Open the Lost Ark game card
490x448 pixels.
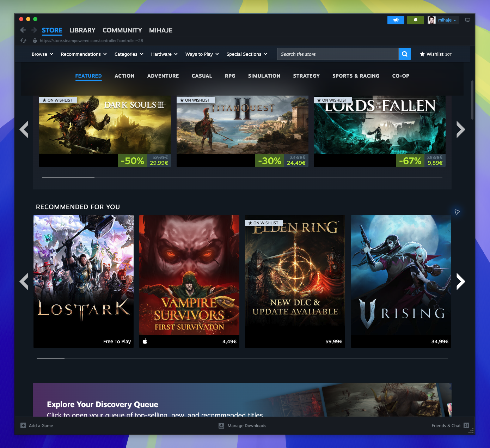click(84, 281)
